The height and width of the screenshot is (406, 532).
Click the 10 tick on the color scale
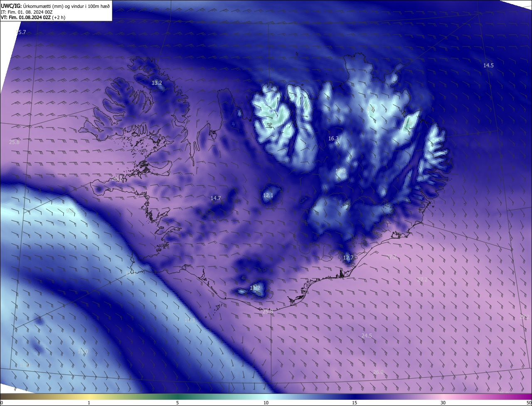pos(266,403)
